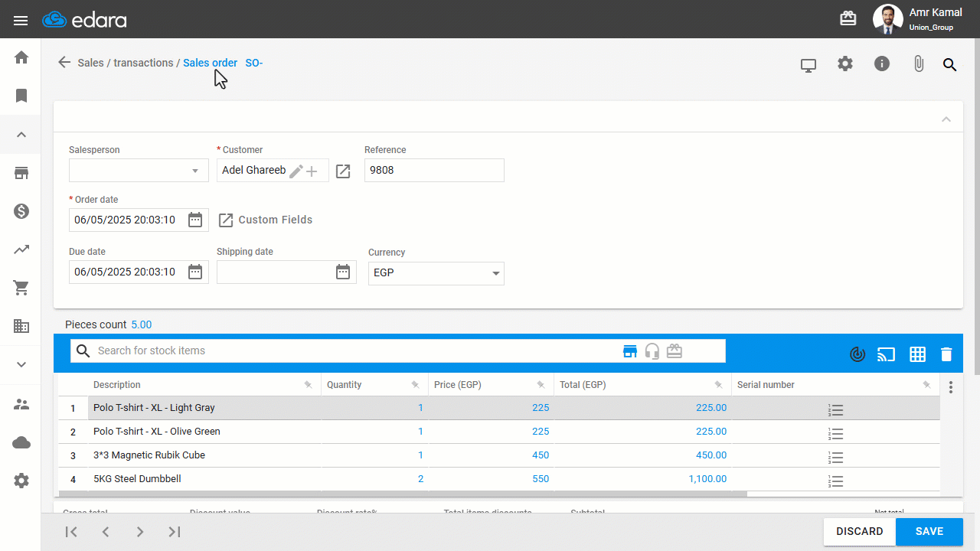Image resolution: width=980 pixels, height=551 pixels.
Task: Toggle the pin on the Quantity column
Action: pos(415,385)
